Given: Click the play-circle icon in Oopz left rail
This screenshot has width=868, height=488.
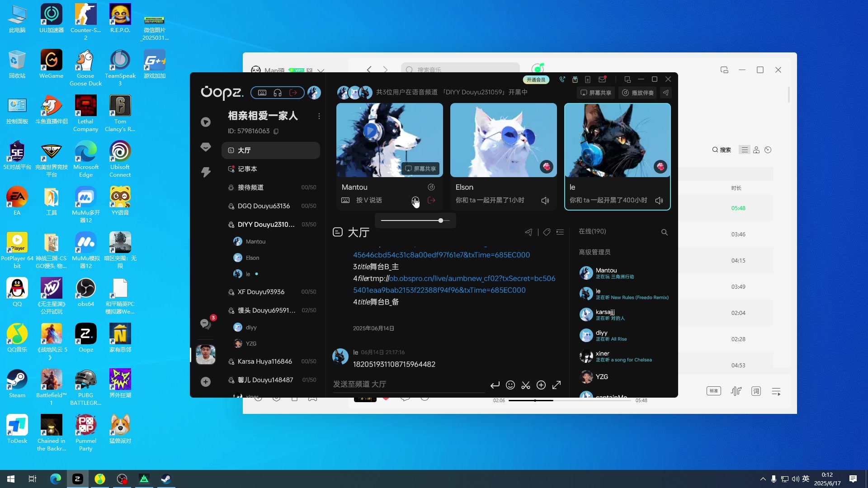Looking at the screenshot, I should point(206,122).
